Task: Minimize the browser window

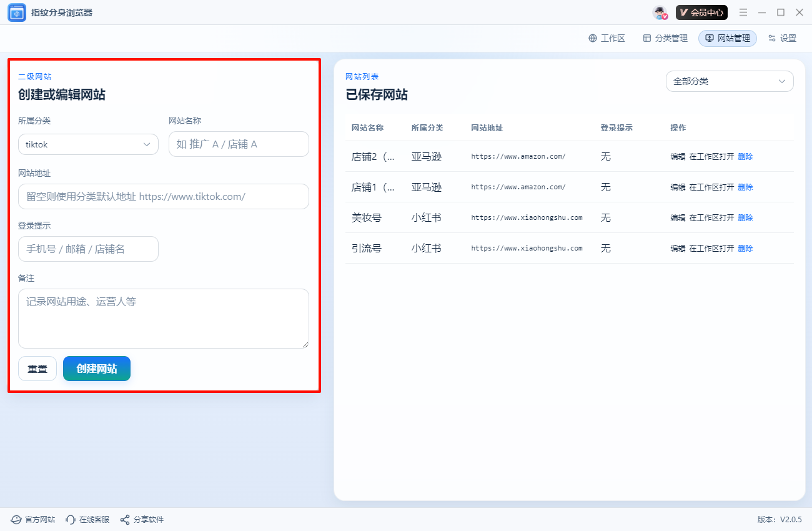Action: click(762, 12)
